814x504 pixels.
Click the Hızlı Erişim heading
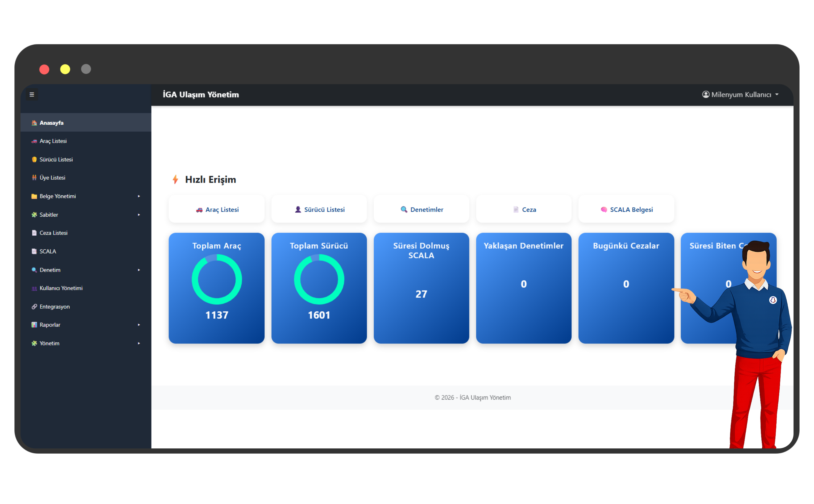point(210,179)
